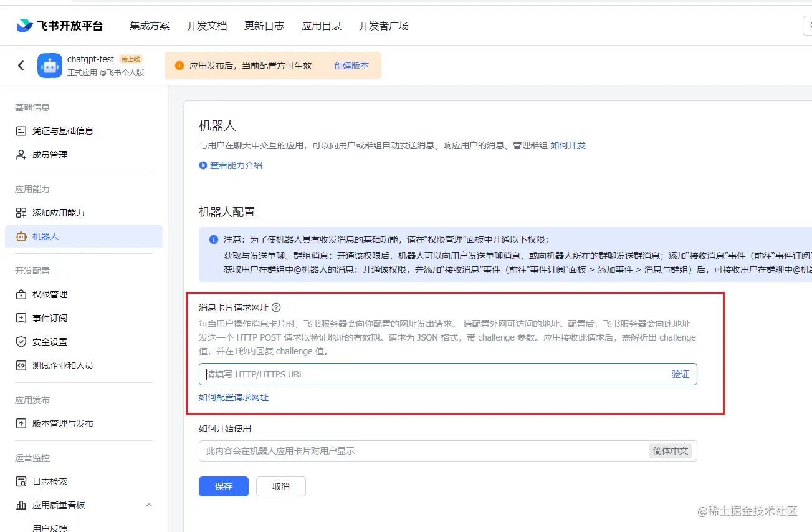
Task: Click the 添加应用能力 grid icon
Action: (21, 213)
